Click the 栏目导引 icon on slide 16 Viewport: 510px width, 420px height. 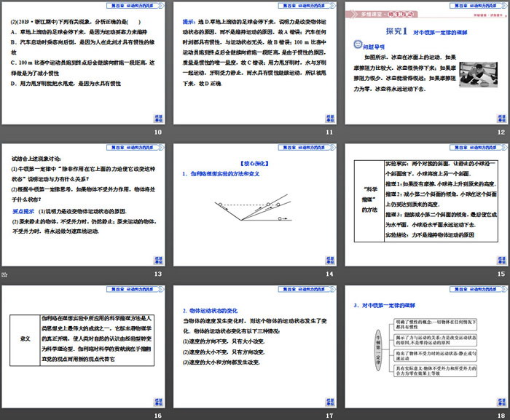[158, 402]
